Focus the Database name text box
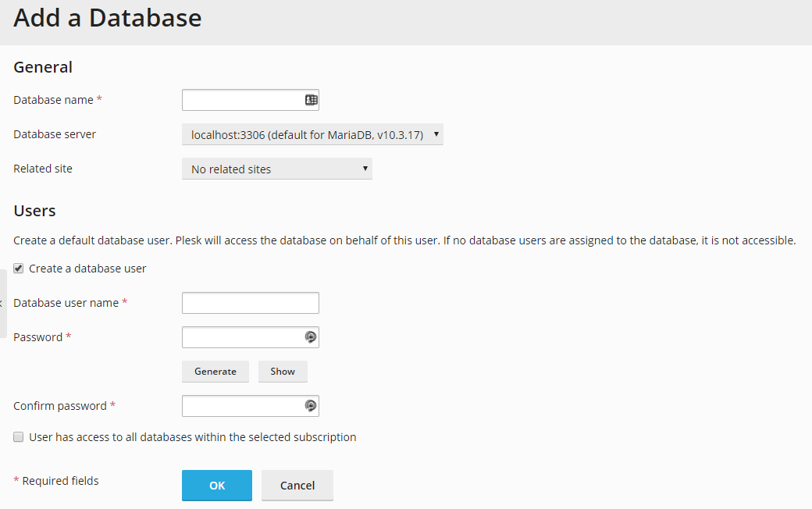 [242, 100]
